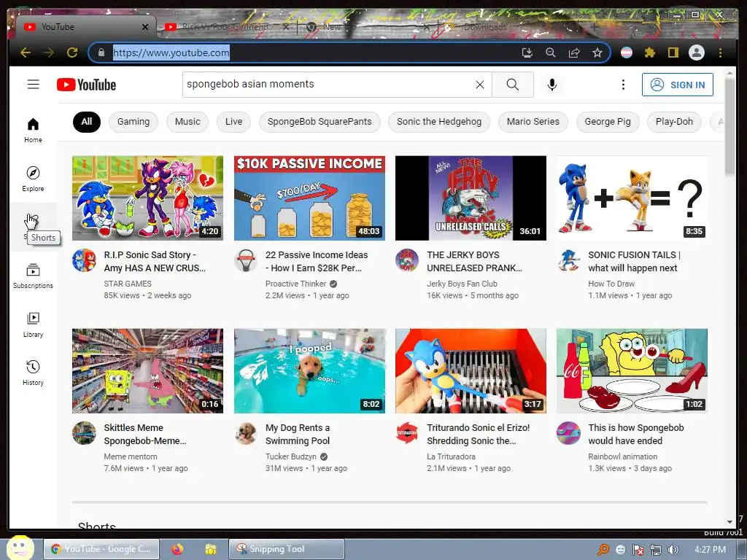Open the Skittles Meme Spongebob thumbnail

point(147,371)
